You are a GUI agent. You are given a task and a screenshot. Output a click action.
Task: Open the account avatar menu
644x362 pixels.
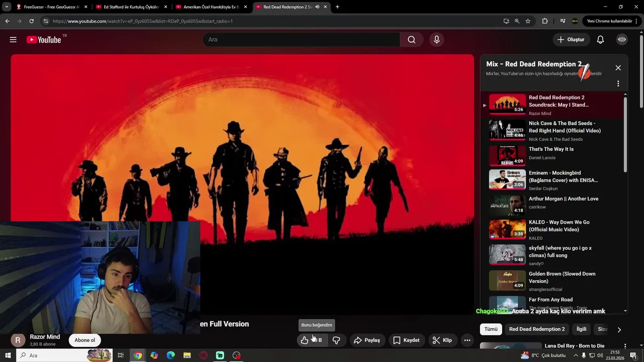point(622,40)
